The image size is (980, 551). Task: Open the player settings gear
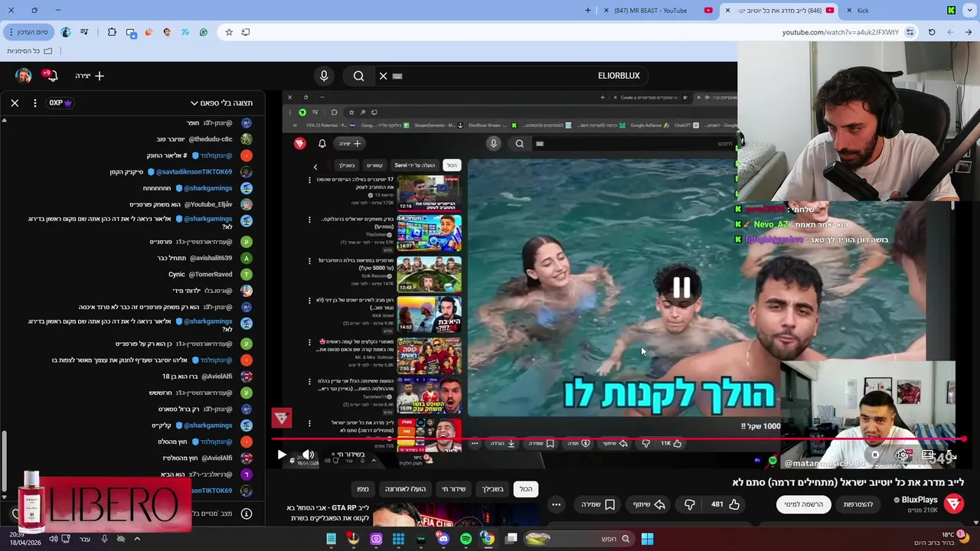903,455
